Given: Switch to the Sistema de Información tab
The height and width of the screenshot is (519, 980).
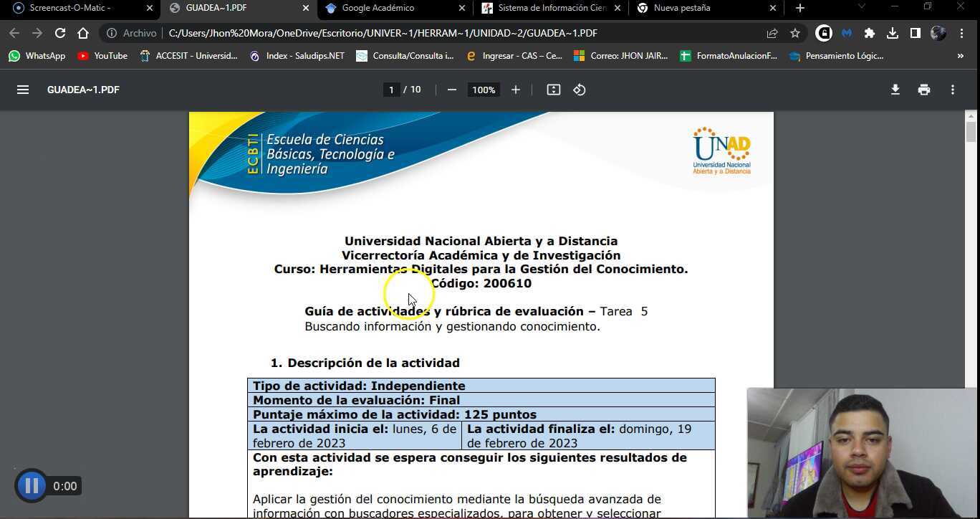Looking at the screenshot, I should point(552,8).
